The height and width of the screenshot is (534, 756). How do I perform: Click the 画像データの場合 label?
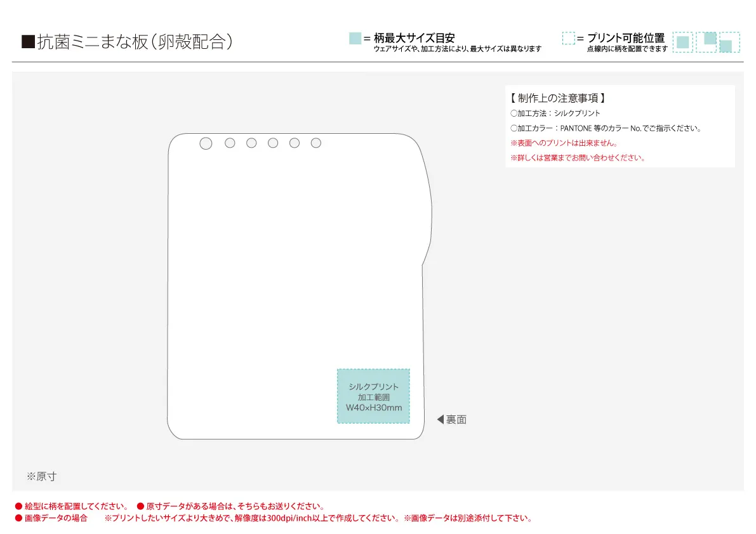tap(56, 518)
